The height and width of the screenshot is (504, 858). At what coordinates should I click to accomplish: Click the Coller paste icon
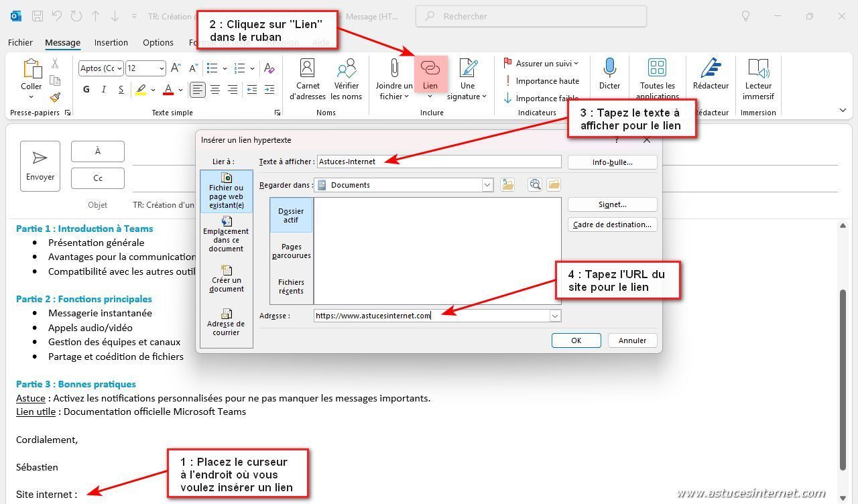32,69
